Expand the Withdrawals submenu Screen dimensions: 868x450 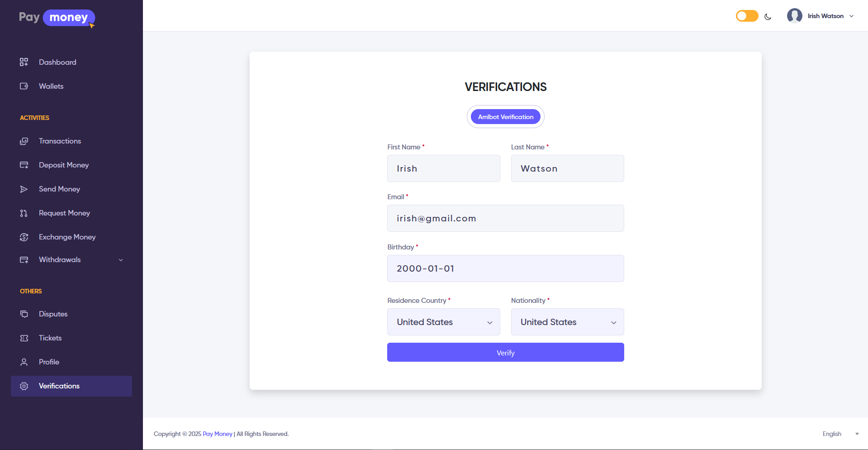click(121, 260)
